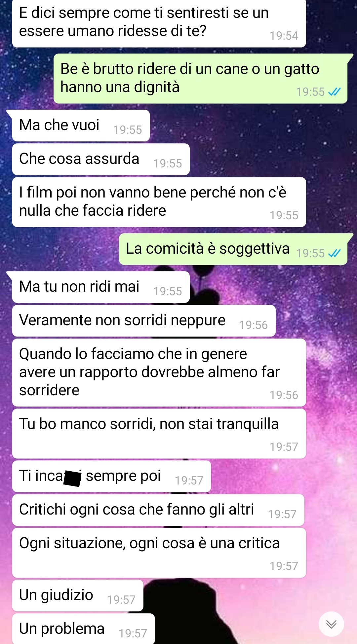
Task: Tap top message 'E dici sempre come ti sentiresti'
Action: pyautogui.click(x=159, y=23)
